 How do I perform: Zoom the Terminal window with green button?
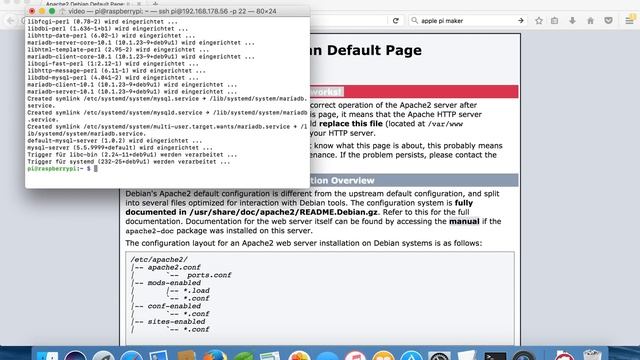[x=51, y=11]
